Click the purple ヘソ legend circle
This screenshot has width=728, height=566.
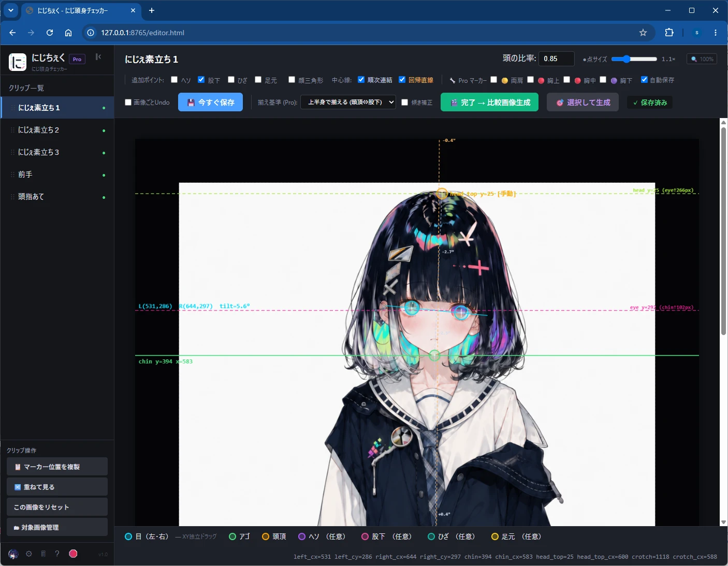click(302, 536)
